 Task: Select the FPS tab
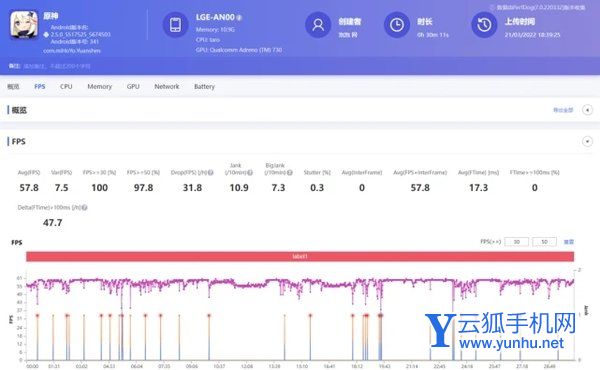coord(40,86)
